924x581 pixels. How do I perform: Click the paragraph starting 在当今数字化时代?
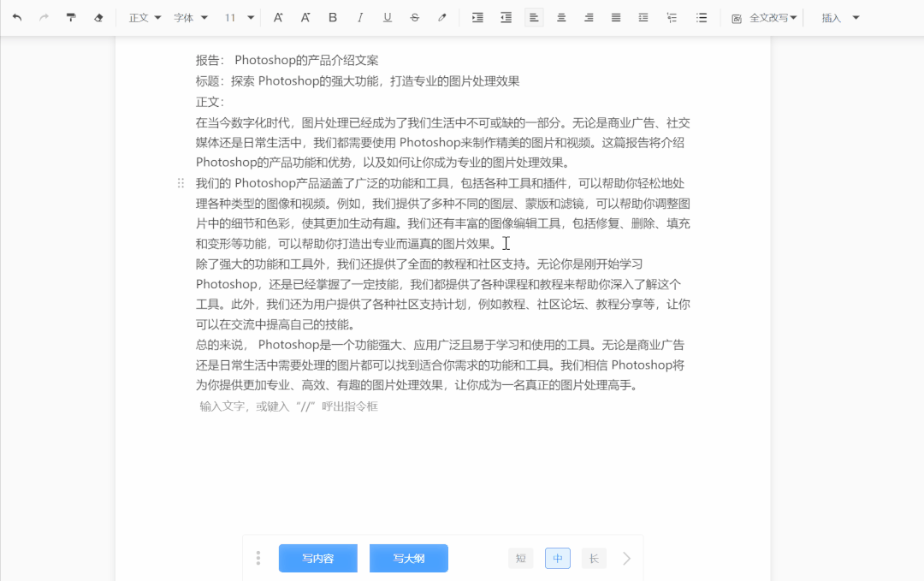pos(442,143)
